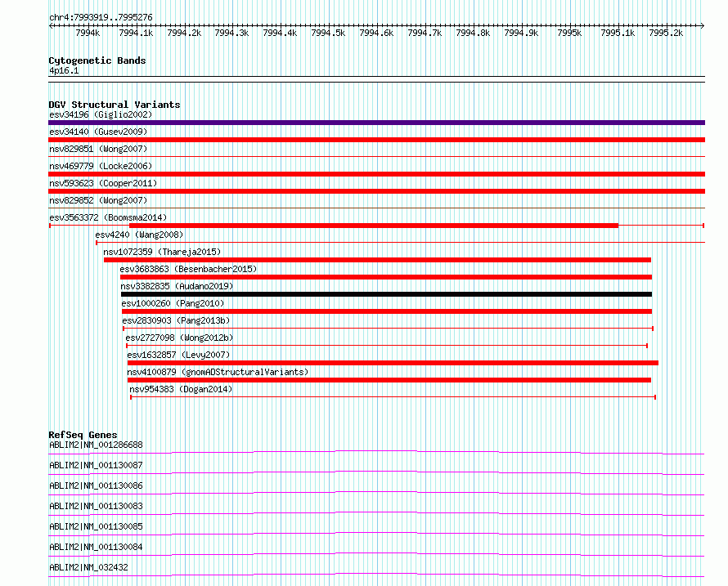This screenshot has width=728, height=586.
Task: Click the thin esv2727098 Wong2012b line
Action: pyautogui.click(x=387, y=346)
